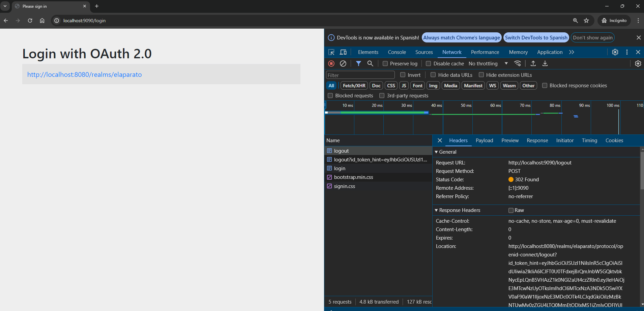Close the request details pane
The image size is (644, 311).
440,141
